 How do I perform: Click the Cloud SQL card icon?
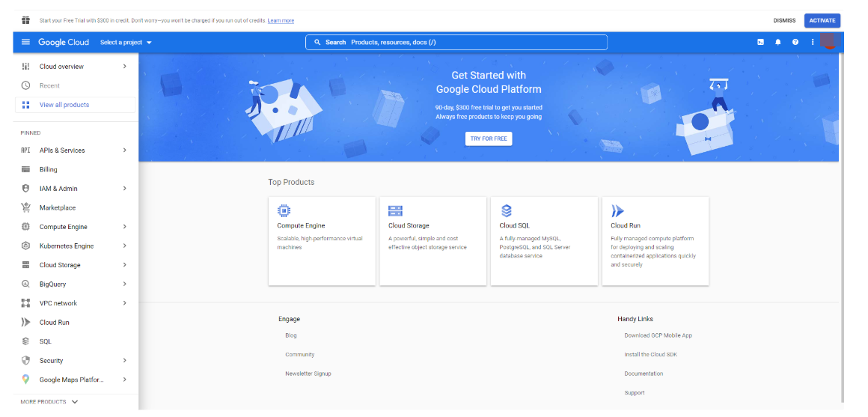point(507,210)
